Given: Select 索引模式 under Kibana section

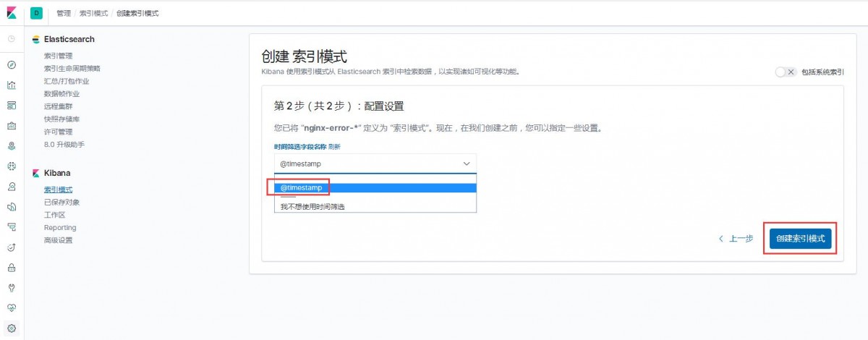Looking at the screenshot, I should click(x=58, y=190).
